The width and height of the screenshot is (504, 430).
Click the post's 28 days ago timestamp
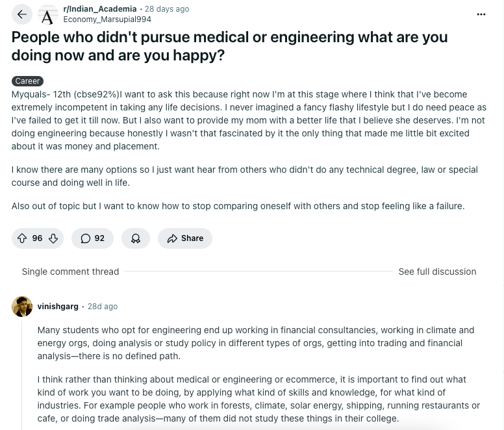(x=167, y=9)
